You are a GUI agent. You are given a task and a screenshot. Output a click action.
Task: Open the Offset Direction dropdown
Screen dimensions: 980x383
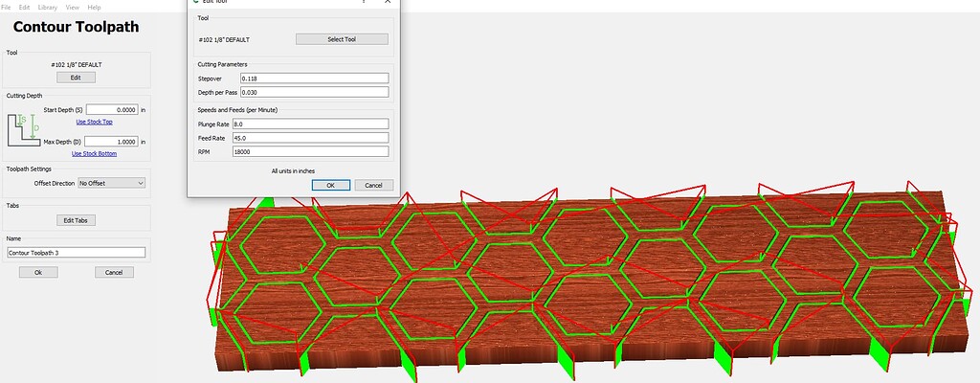[111, 184]
